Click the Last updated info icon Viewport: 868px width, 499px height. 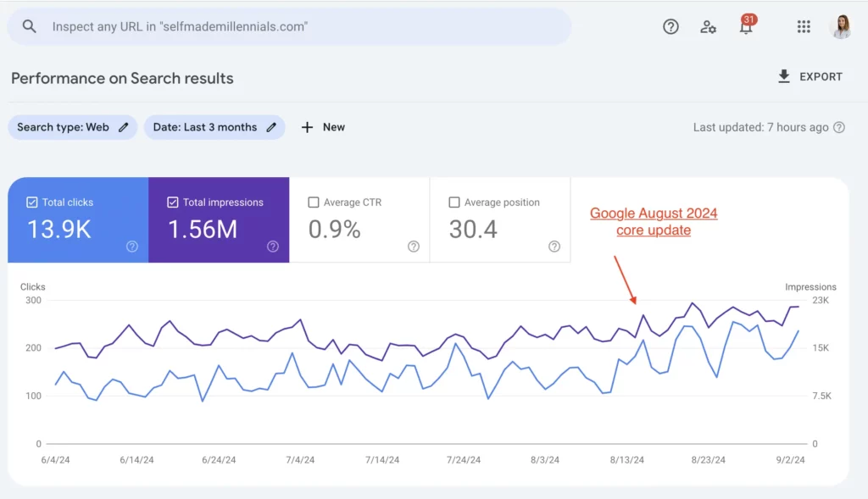[837, 127]
